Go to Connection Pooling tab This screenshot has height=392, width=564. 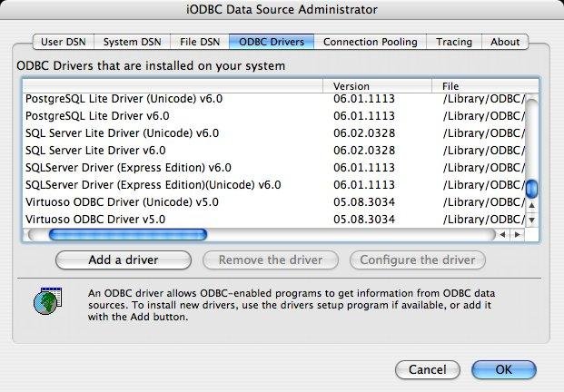coord(370,42)
